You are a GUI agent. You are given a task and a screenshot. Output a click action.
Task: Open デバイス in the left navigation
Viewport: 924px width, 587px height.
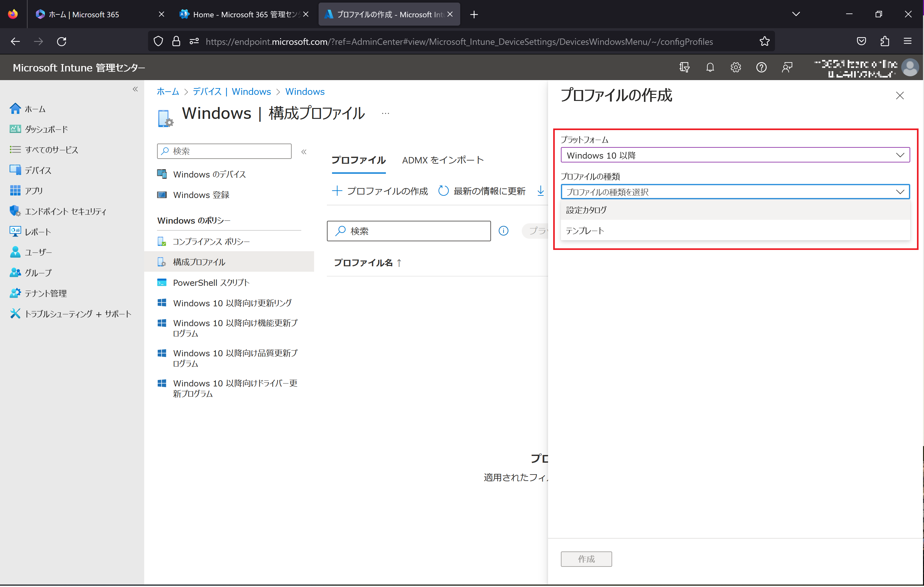[x=30, y=170]
